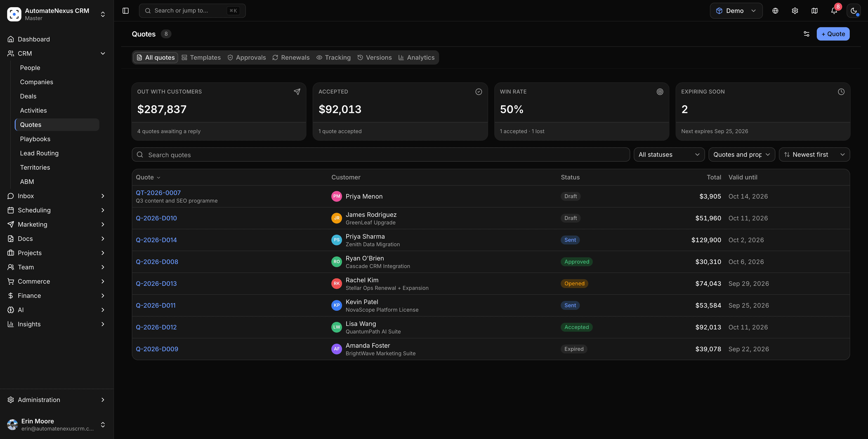Click Erin Moore's profile picture
This screenshot has width=868, height=439.
(x=12, y=425)
